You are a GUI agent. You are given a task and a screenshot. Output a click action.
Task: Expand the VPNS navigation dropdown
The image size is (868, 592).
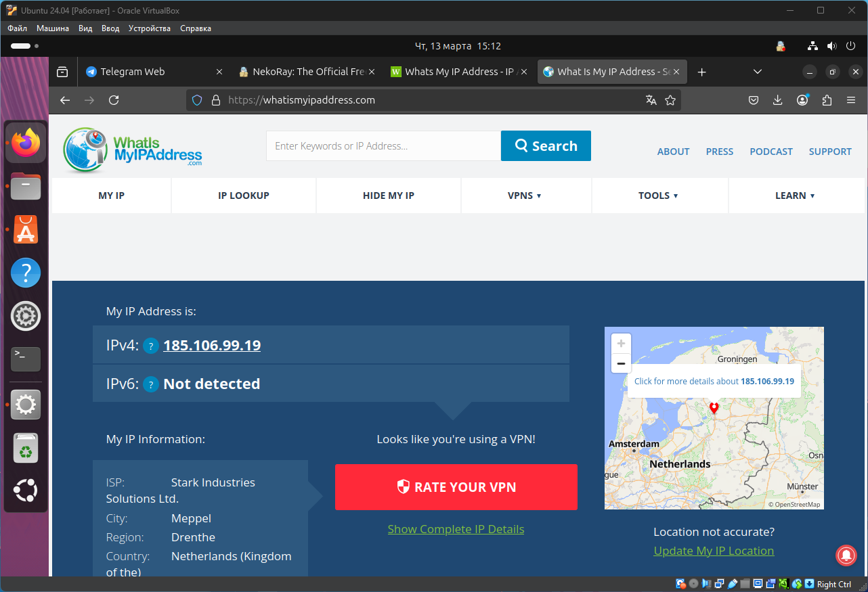pos(525,196)
